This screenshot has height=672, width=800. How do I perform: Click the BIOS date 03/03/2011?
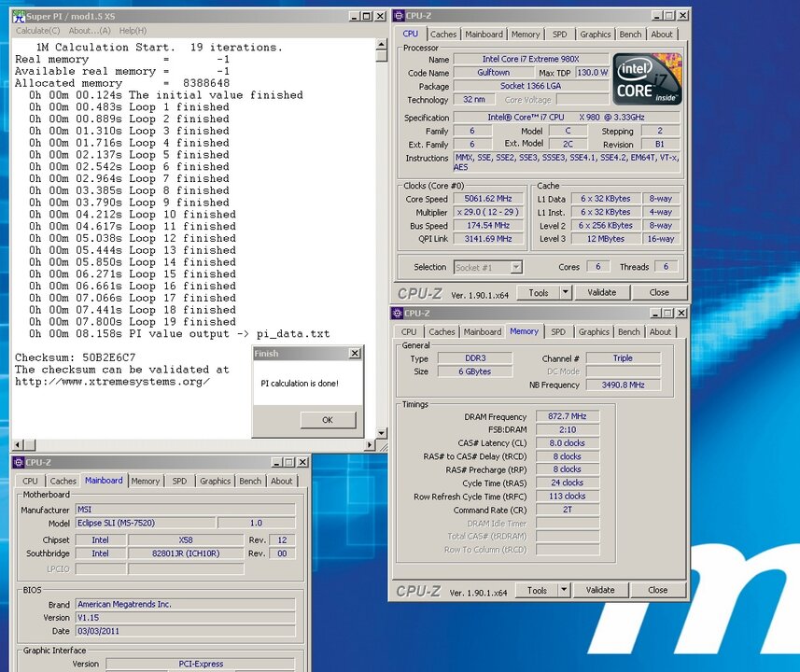(x=186, y=631)
